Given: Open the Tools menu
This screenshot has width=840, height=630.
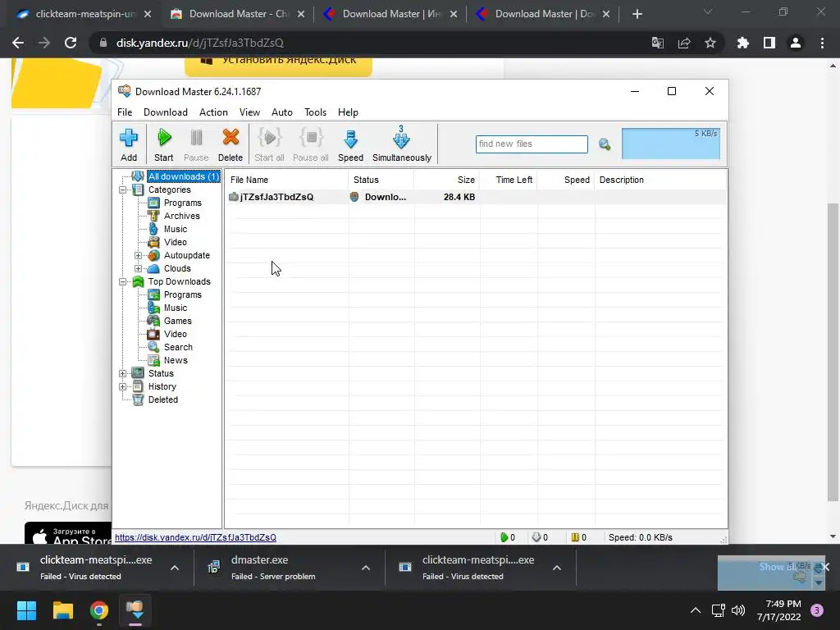Looking at the screenshot, I should [315, 112].
